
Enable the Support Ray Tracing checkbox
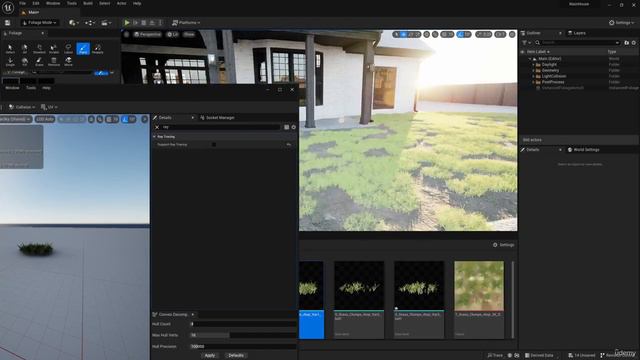214,144
